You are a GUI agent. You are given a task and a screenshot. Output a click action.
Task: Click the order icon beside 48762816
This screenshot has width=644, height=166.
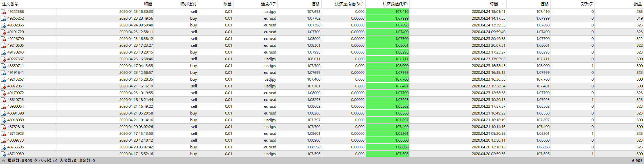pyautogui.click(x=3, y=127)
